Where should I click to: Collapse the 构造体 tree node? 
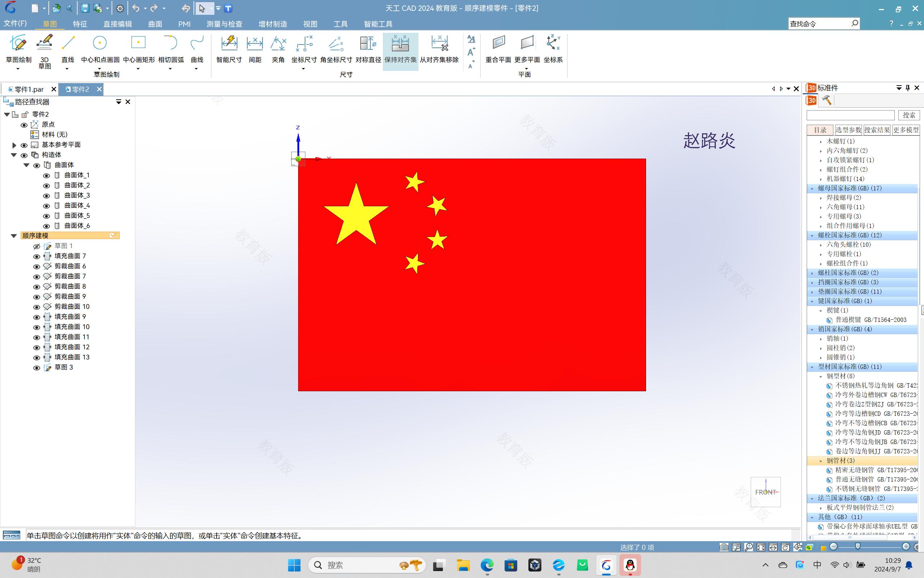click(14, 155)
